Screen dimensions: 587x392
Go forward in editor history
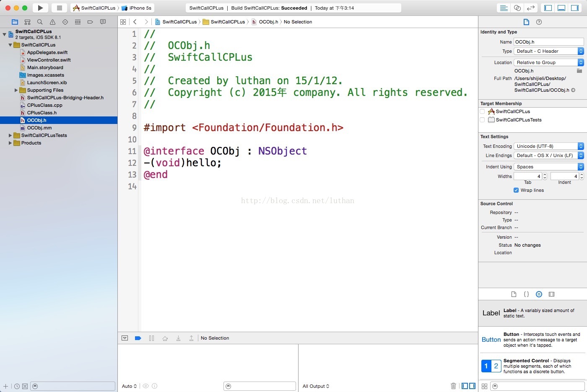(x=146, y=22)
